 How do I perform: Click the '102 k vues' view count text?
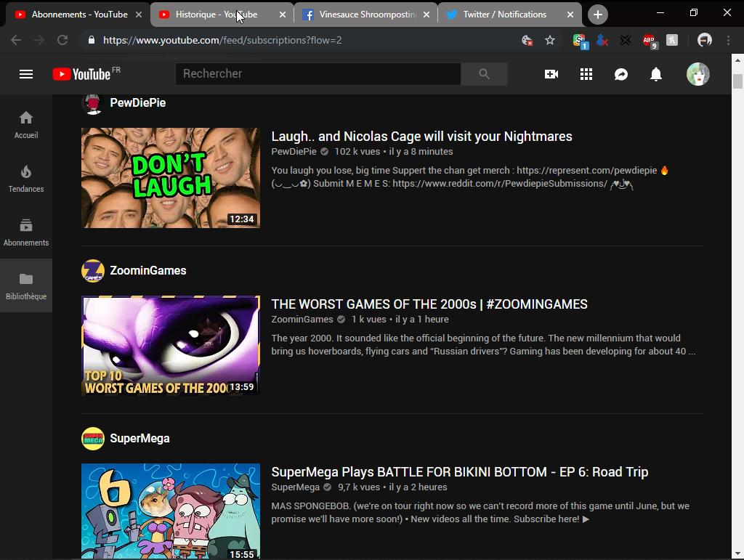coord(357,152)
